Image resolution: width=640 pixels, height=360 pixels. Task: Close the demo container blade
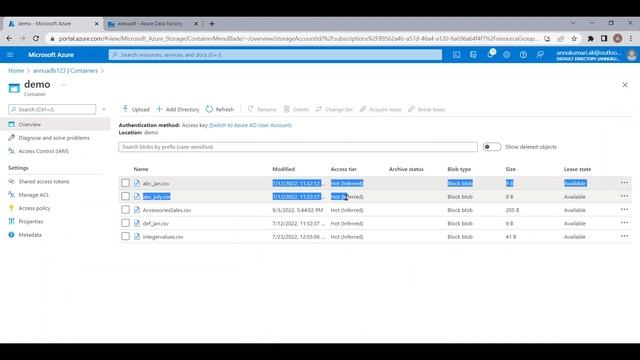tap(625, 85)
